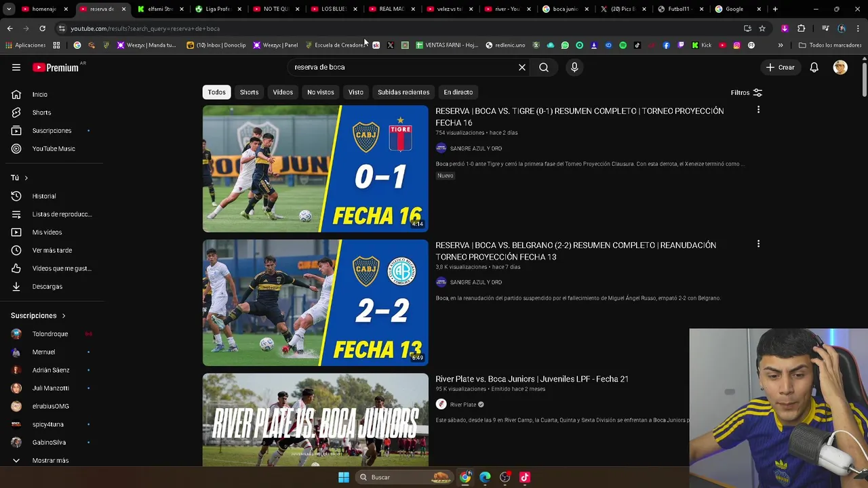Expand the hidden bookmarks overflow chevron
Screen dimensions: 868x488
(781, 45)
